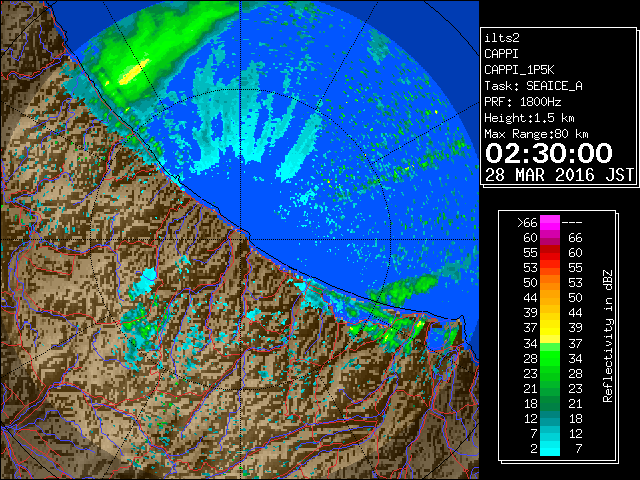
Task: Click the 'Reflectivity in dBZ' legend title
Action: click(608, 336)
